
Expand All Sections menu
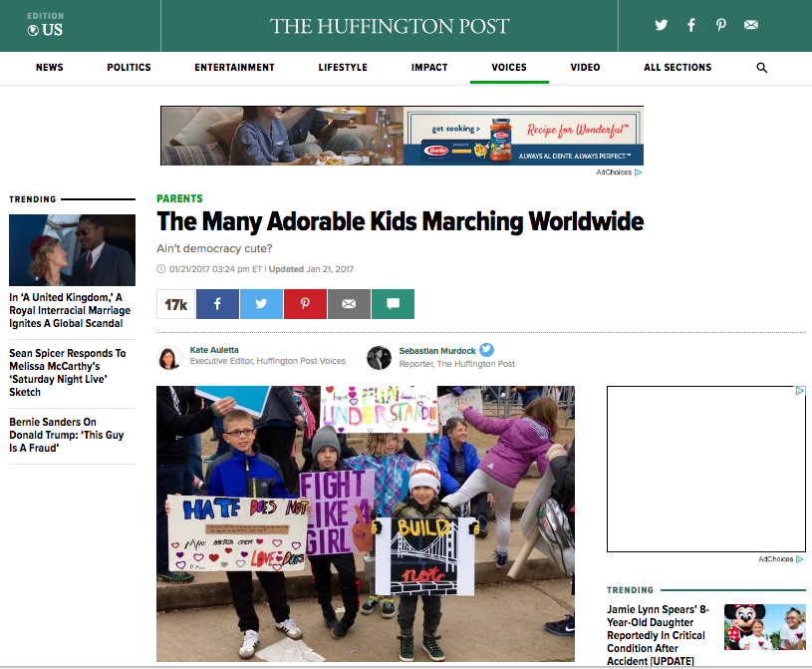click(677, 68)
